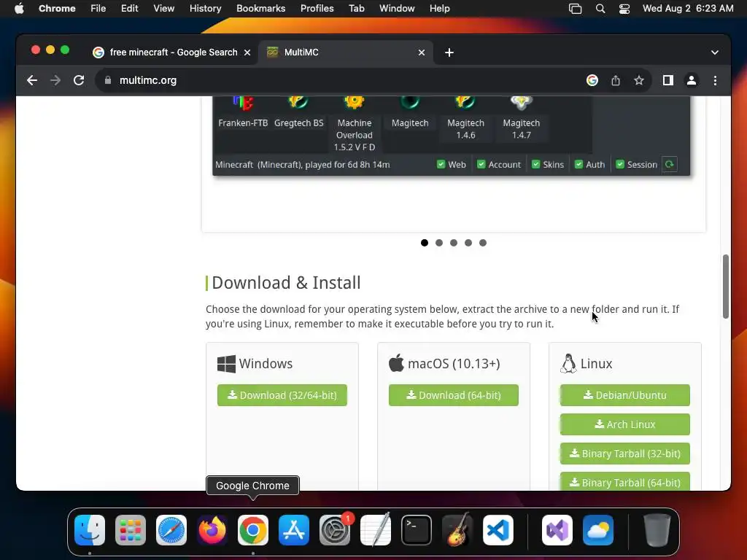Open the Help menu

click(439, 9)
